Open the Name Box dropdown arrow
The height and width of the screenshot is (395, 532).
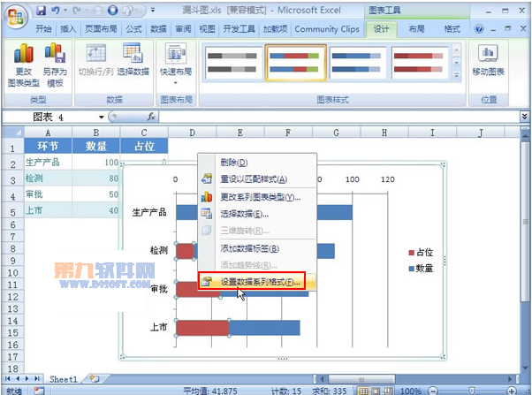point(101,117)
